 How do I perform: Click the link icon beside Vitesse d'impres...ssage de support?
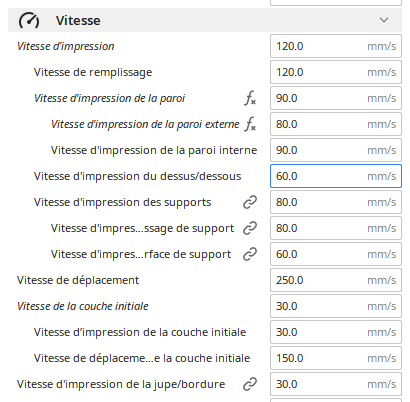(250, 228)
